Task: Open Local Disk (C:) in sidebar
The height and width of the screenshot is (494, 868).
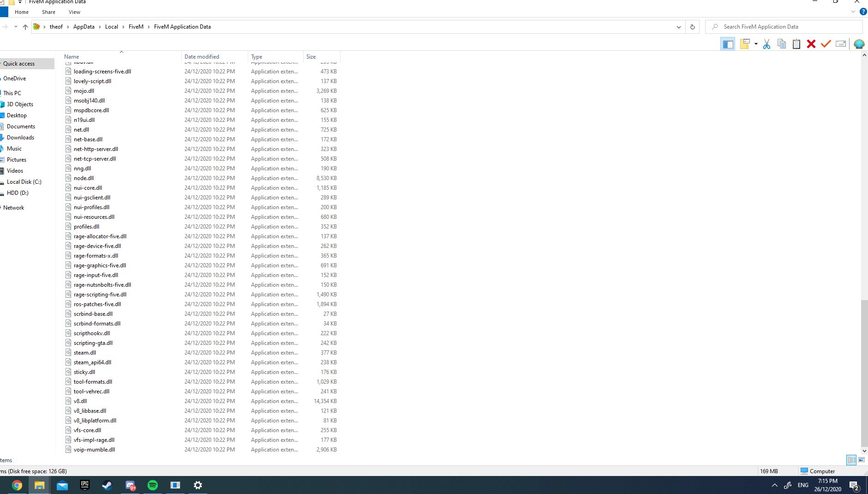Action: [x=24, y=182]
